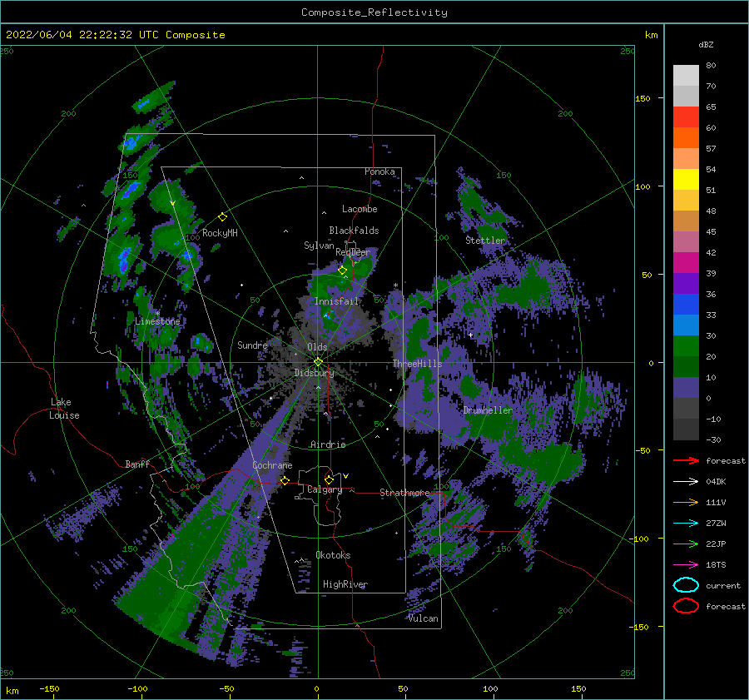Click the Sundre map label
The width and height of the screenshot is (749, 700).
click(252, 345)
